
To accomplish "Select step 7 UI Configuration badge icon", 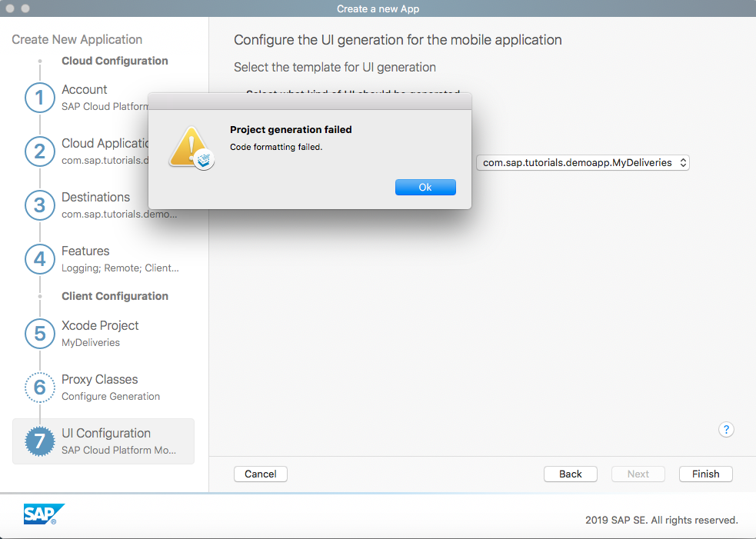I will coord(39,441).
